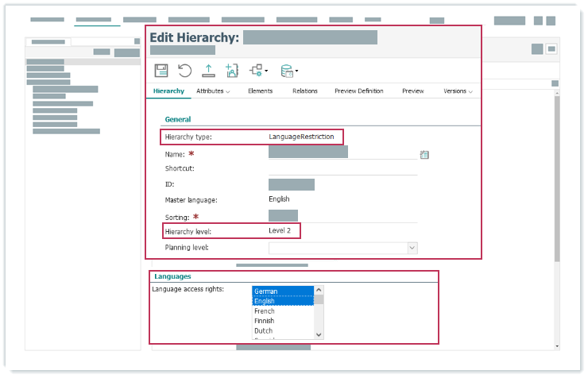
Task: Expand the Versions tab dropdown
Action: coord(458,91)
